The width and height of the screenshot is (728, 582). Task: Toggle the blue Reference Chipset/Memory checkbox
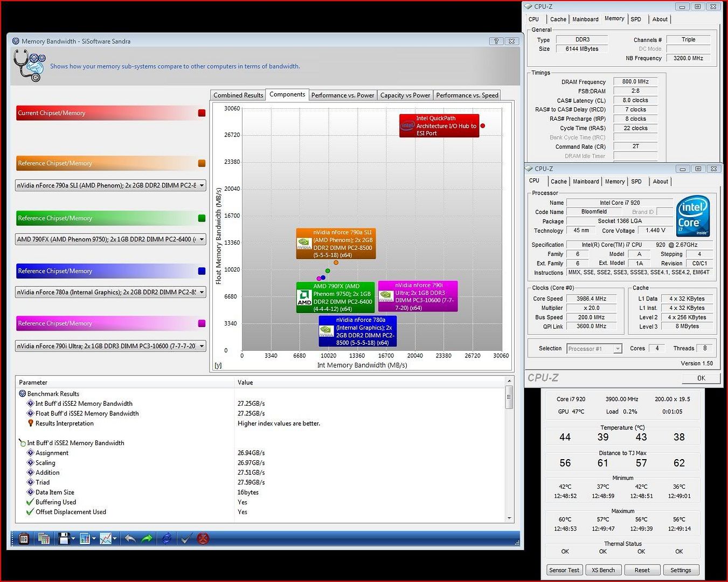tap(202, 271)
